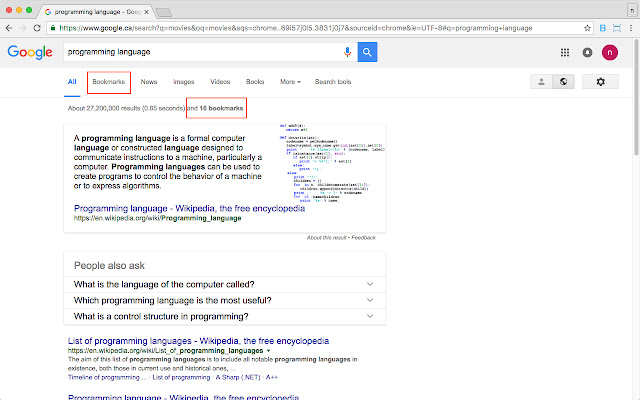Click 'About this result' link

pyautogui.click(x=327, y=238)
